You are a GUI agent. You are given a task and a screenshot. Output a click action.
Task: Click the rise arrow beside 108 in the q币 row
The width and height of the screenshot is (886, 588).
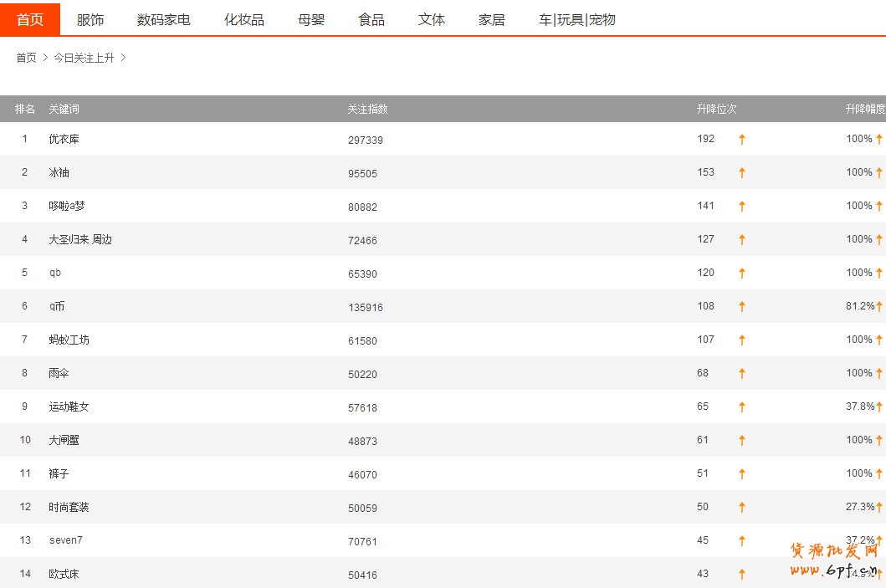[x=741, y=307]
